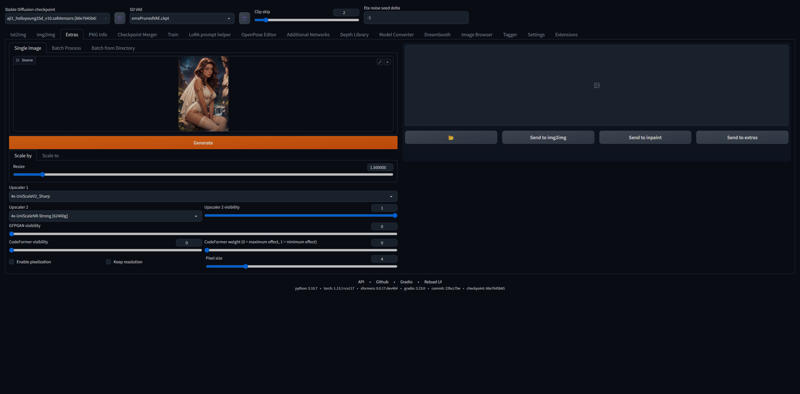Open the Stable Diffusion checkpoint dropdown

click(x=57, y=18)
